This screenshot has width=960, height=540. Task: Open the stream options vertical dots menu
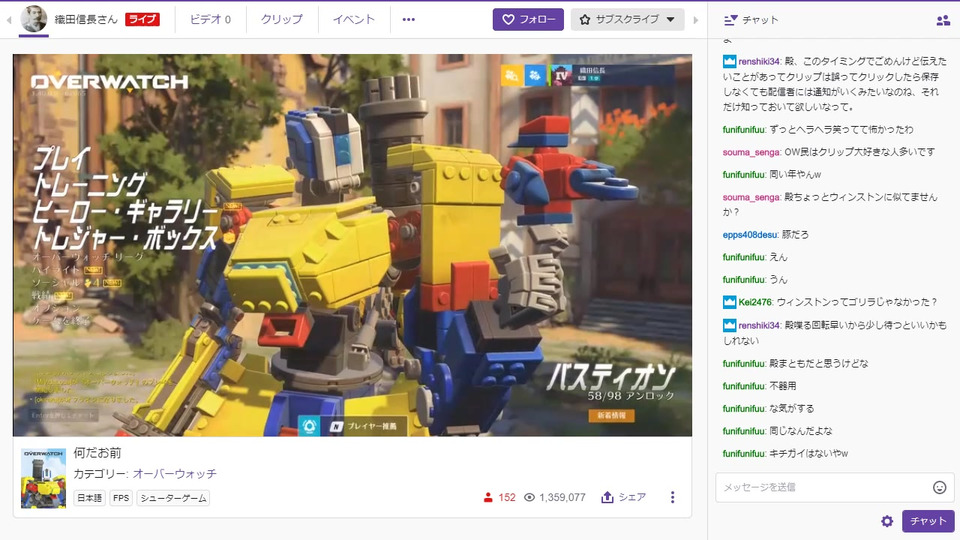click(672, 497)
